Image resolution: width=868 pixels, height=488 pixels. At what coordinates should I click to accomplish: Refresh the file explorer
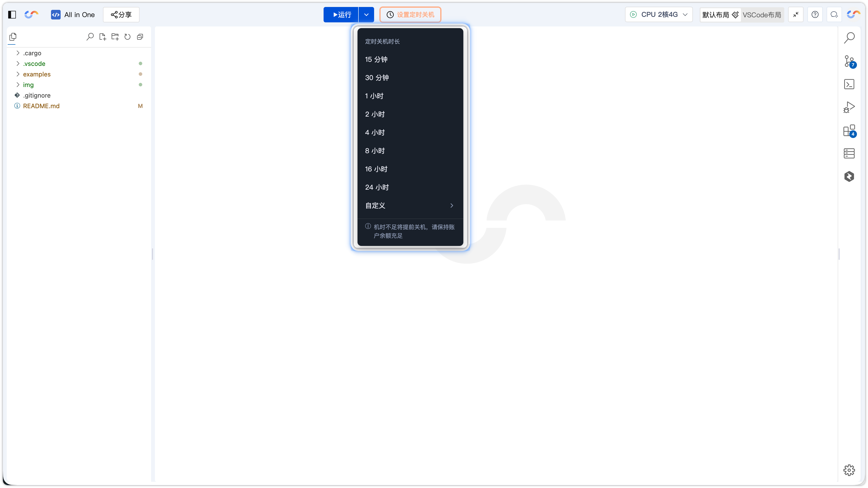point(127,37)
